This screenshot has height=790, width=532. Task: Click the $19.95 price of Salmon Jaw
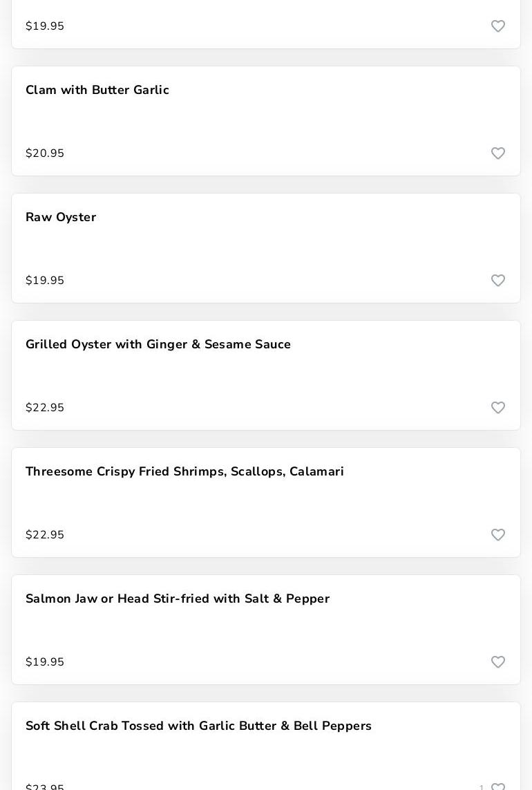click(45, 662)
